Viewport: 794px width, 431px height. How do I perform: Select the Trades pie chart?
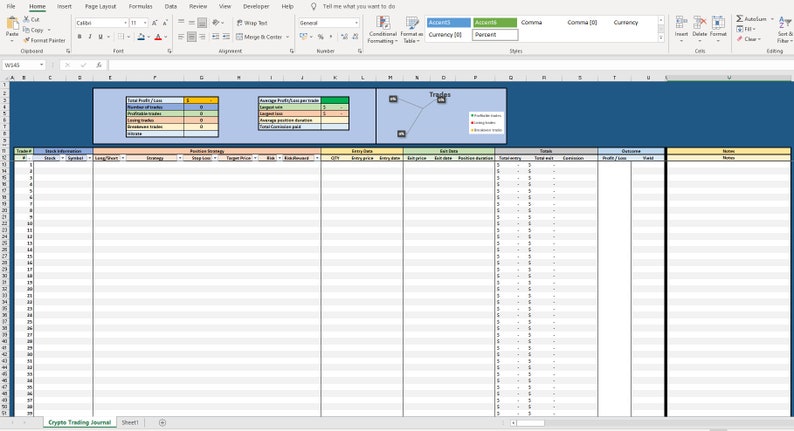[441, 116]
